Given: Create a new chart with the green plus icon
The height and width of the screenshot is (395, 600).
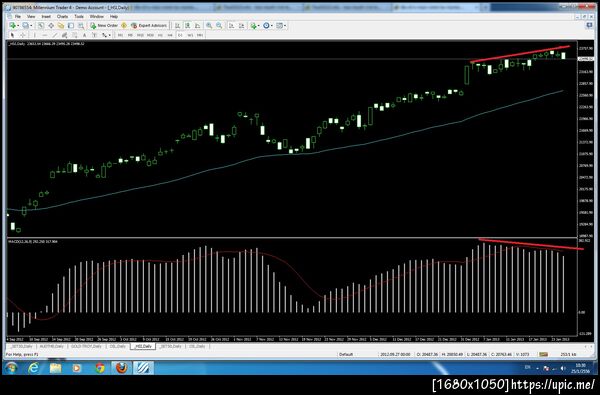Looking at the screenshot, I should pos(13,25).
